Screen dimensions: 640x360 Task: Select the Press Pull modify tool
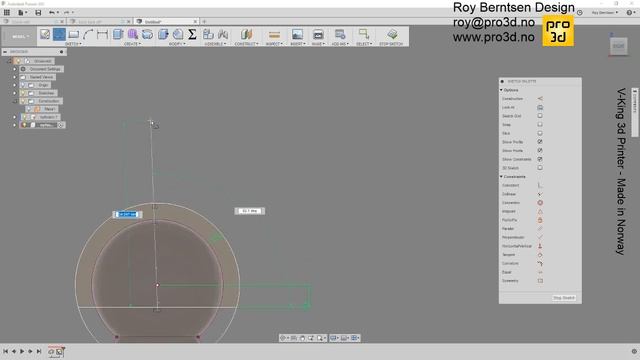pyautogui.click(x=163, y=34)
